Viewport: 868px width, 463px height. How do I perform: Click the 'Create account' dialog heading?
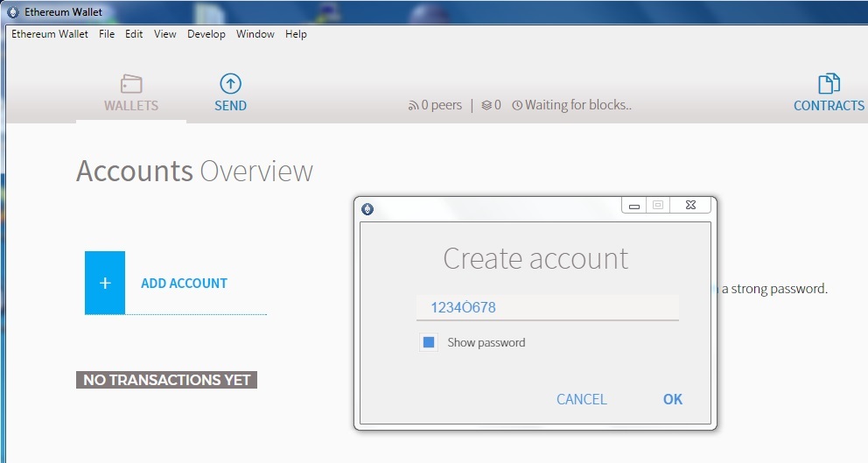[x=535, y=259]
